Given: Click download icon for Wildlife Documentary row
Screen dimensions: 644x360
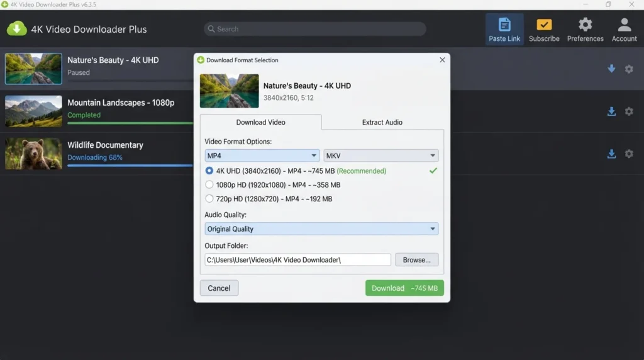Looking at the screenshot, I should coord(611,154).
